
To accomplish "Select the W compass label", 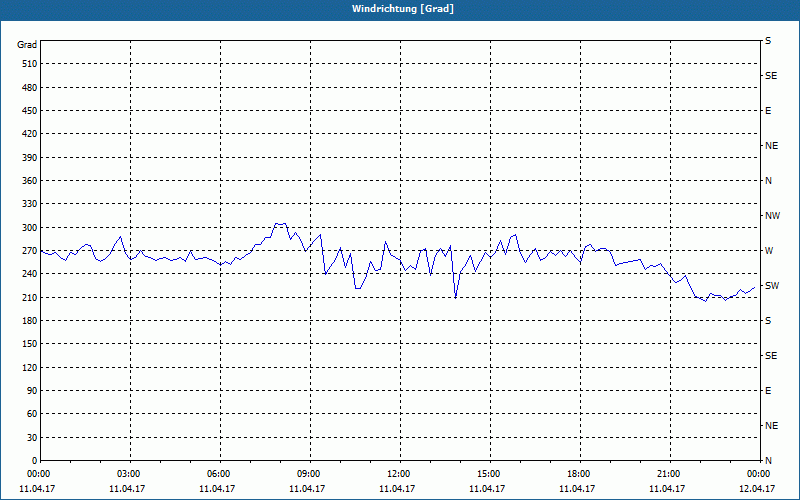I will tap(769, 251).
